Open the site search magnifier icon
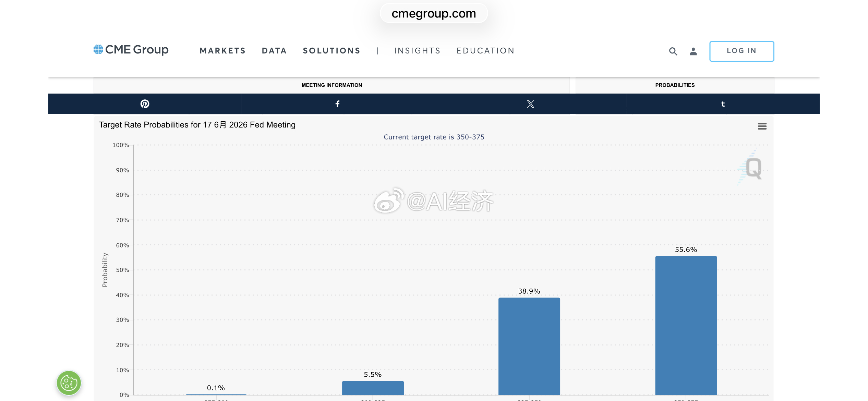Screen dimensions: 868x401 pyautogui.click(x=673, y=51)
